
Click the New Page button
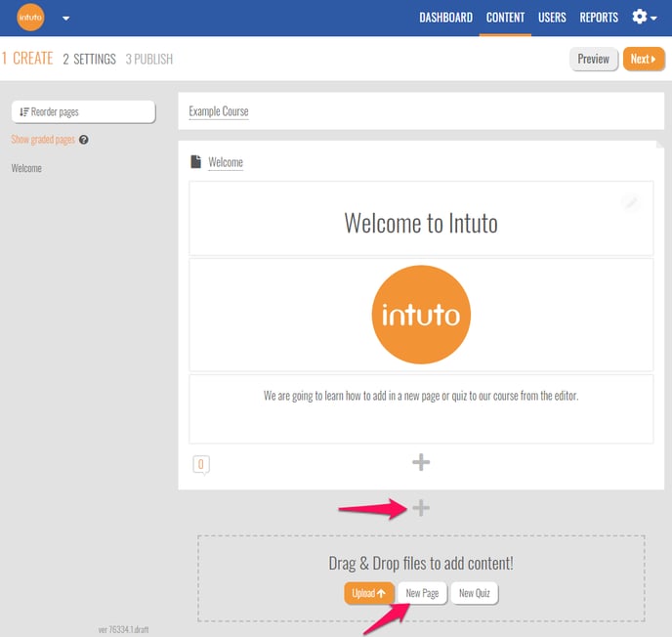(422, 593)
